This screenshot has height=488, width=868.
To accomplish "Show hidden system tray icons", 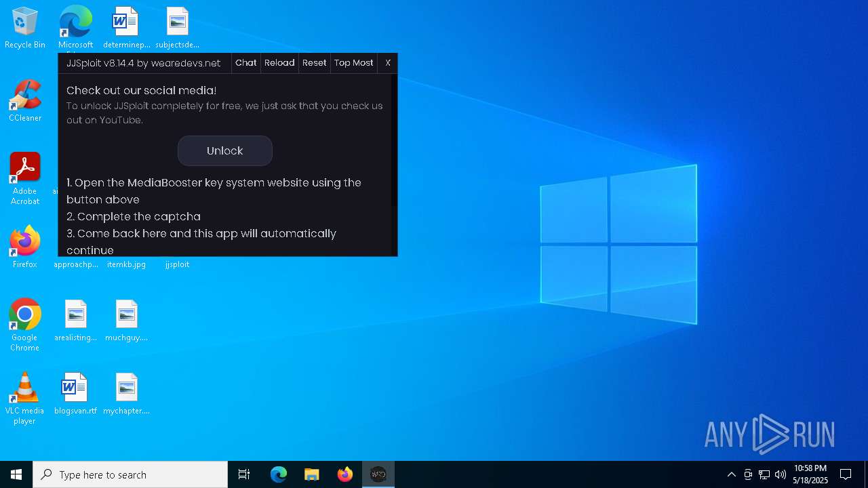I will pyautogui.click(x=732, y=474).
